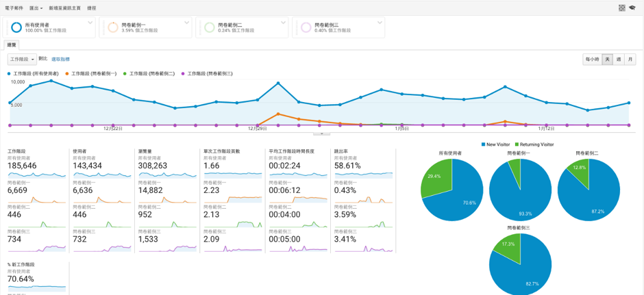Select the 總覽 tab
644x295 pixels.
[12, 45]
